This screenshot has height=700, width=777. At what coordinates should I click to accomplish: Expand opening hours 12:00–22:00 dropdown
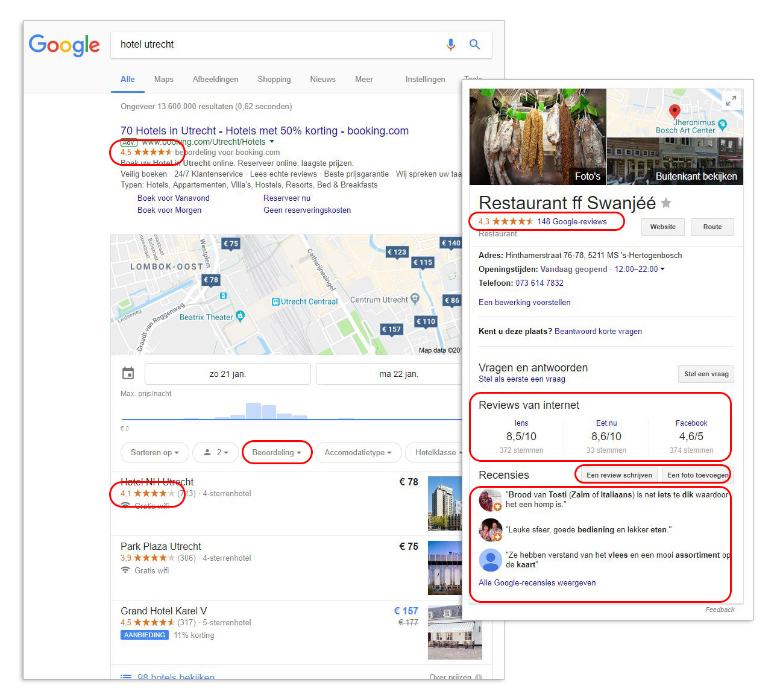coord(640,270)
